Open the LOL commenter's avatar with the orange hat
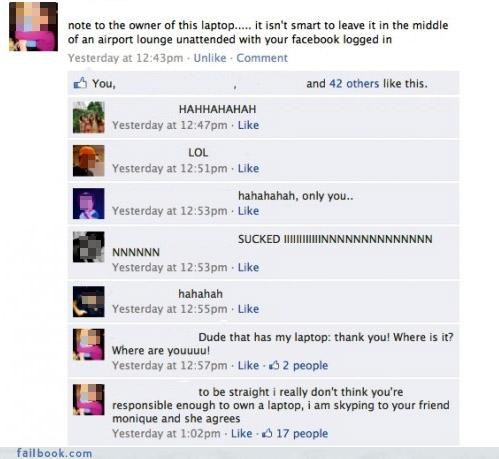 (89, 161)
